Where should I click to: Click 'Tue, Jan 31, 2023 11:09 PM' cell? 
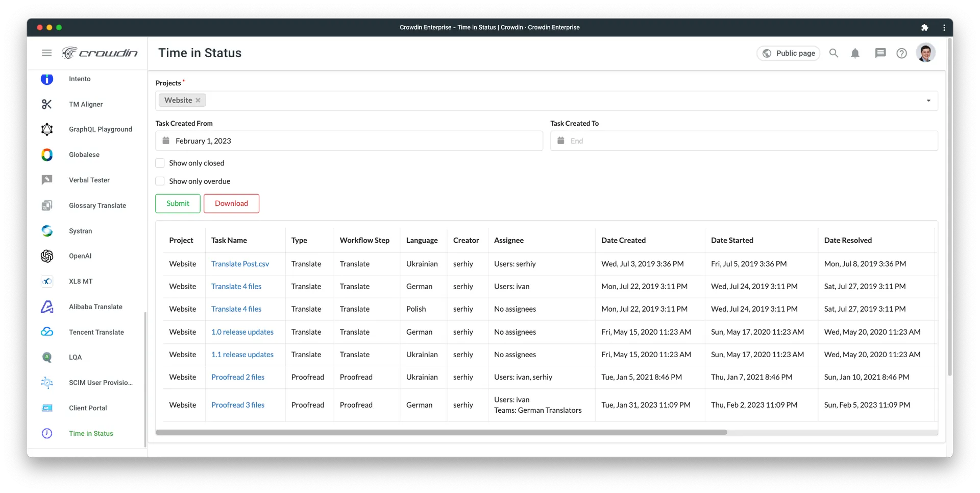point(646,405)
